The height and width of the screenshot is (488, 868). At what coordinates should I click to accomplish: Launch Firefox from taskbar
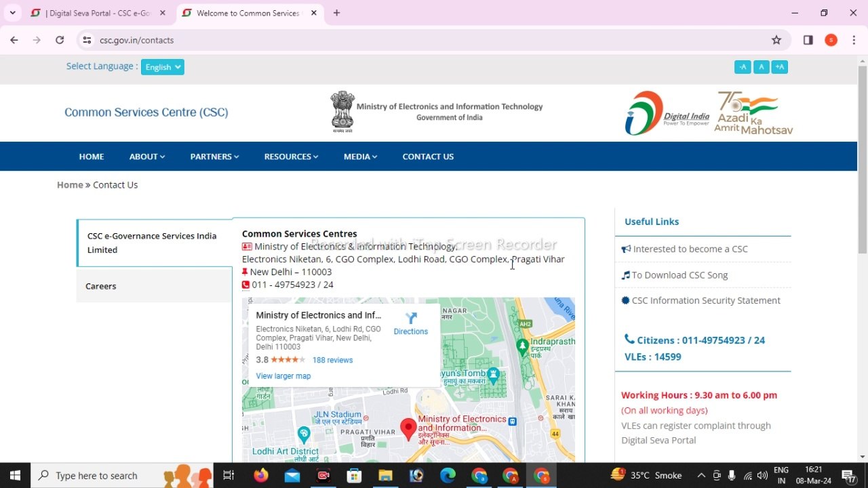pyautogui.click(x=261, y=475)
